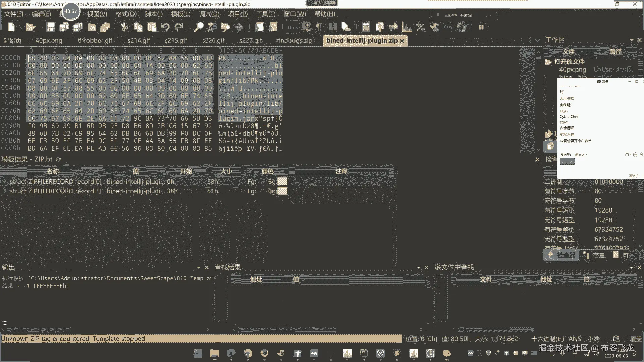Click the Cut scissors icon
Image resolution: width=644 pixels, height=362 pixels.
[x=124, y=27]
